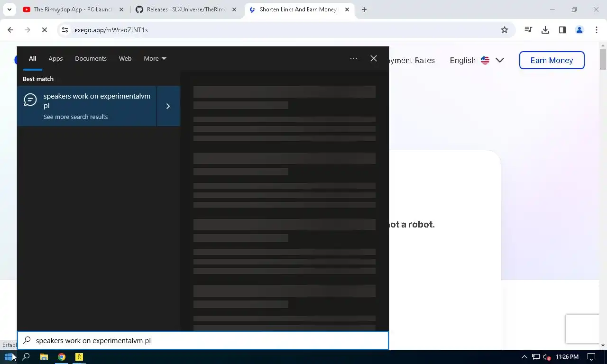
Task: View site information icon in address bar
Action: 65,30
